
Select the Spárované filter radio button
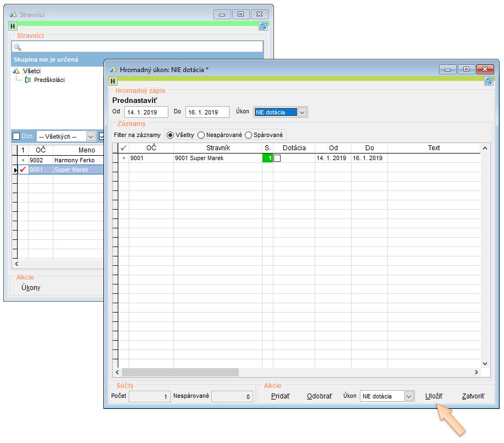(249, 135)
